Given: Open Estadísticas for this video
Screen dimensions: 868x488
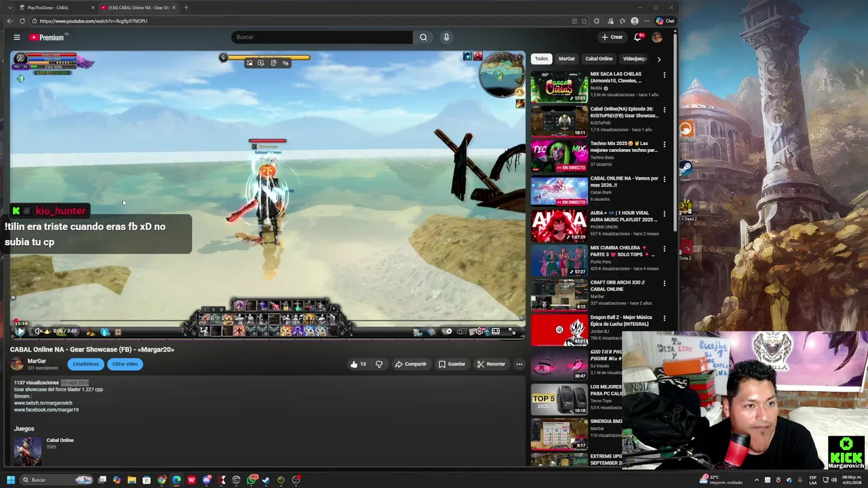Looking at the screenshot, I should click(85, 364).
